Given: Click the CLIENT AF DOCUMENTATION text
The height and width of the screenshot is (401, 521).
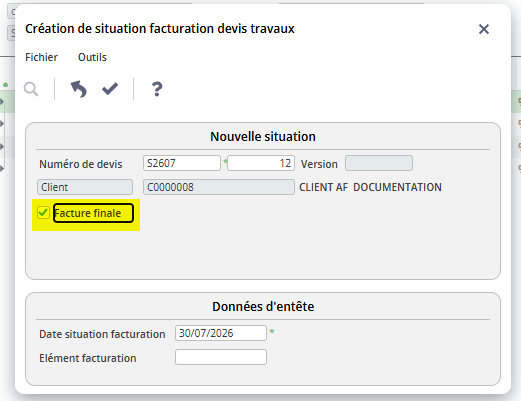Looking at the screenshot, I should 370,187.
